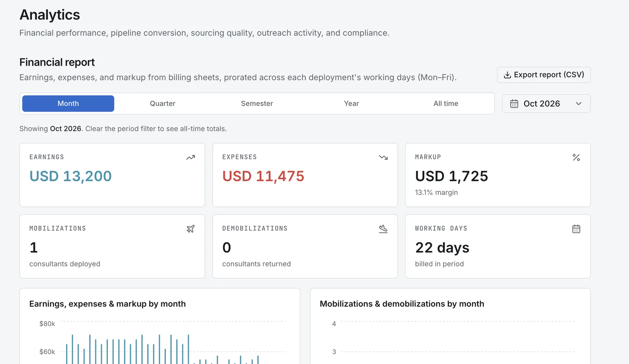Switch to the Year period tab
Screen dimensions: 629x364
point(351,103)
